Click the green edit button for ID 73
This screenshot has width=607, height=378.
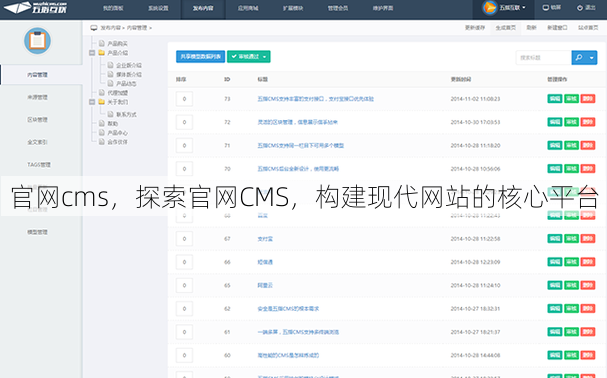click(x=555, y=99)
